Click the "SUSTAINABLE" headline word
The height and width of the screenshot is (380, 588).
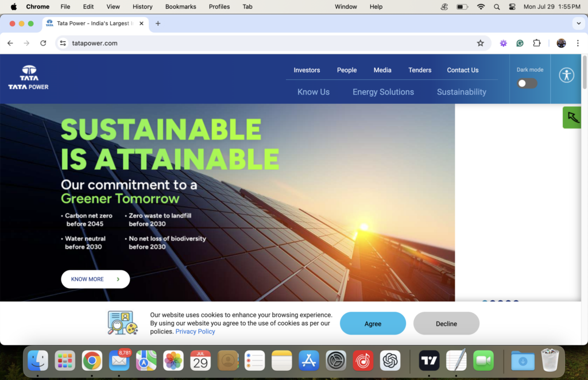pyautogui.click(x=161, y=129)
